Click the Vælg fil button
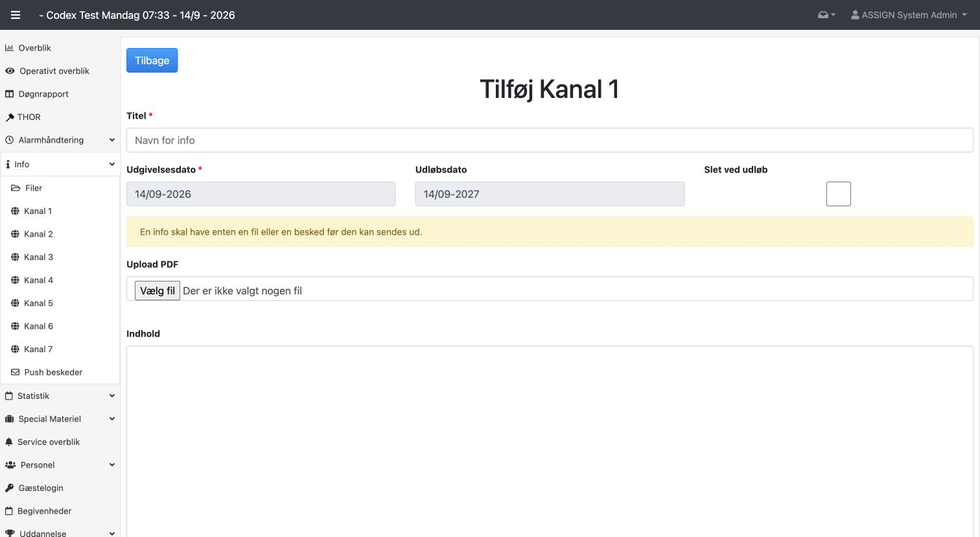 tap(157, 291)
